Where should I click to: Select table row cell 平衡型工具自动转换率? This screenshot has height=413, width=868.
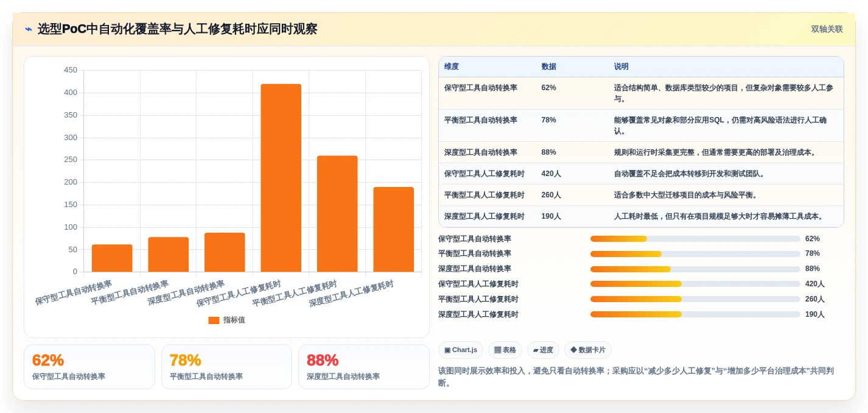tap(481, 120)
